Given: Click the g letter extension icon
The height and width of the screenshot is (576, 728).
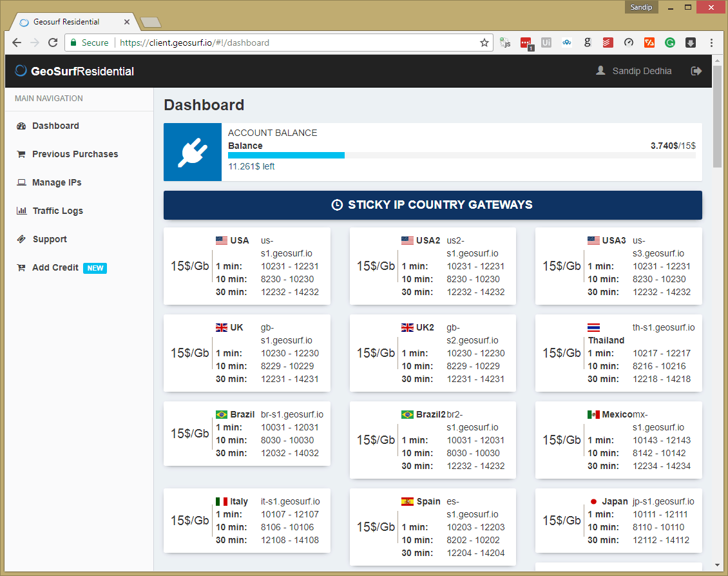Looking at the screenshot, I should point(588,43).
